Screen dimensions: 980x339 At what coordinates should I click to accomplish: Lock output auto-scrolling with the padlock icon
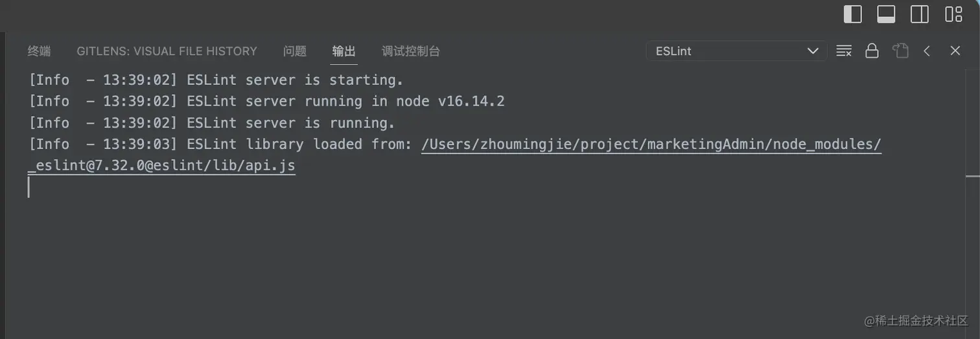coord(872,51)
